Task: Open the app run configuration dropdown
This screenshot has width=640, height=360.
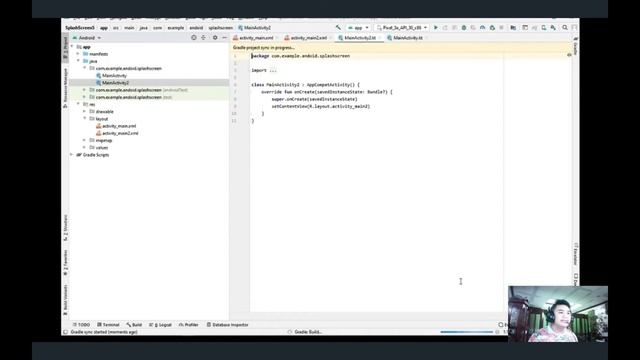Action: pyautogui.click(x=358, y=28)
